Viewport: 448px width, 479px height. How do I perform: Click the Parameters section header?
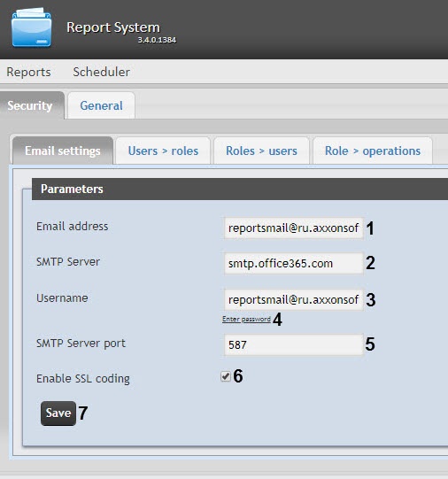(240, 189)
